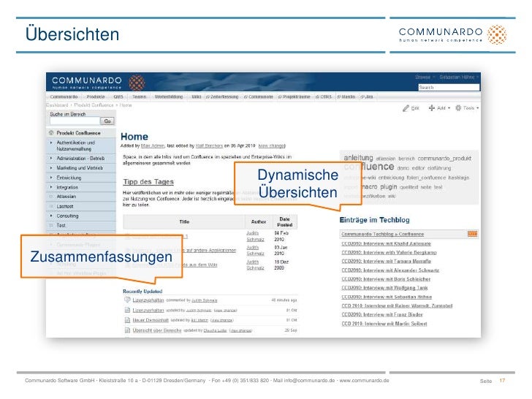Viewport: 532px width, 399px height.
Task: Click the Communardo logo in banner
Action: (99, 83)
